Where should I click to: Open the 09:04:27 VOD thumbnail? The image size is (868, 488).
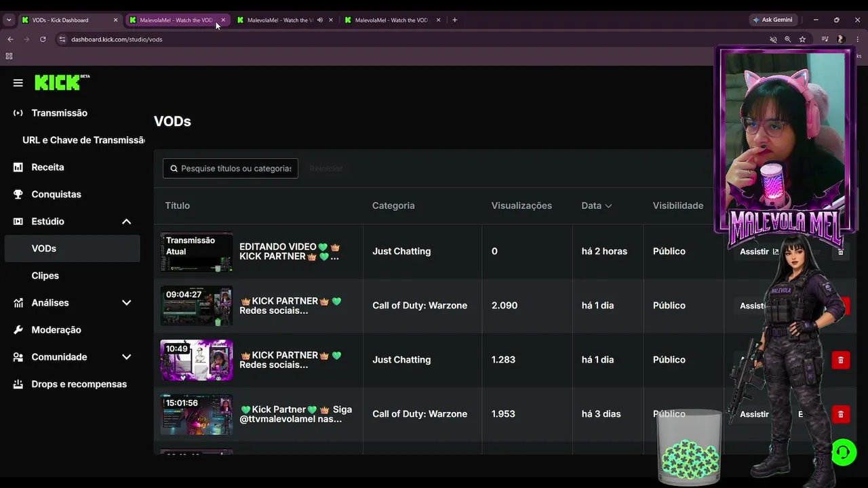tap(197, 306)
